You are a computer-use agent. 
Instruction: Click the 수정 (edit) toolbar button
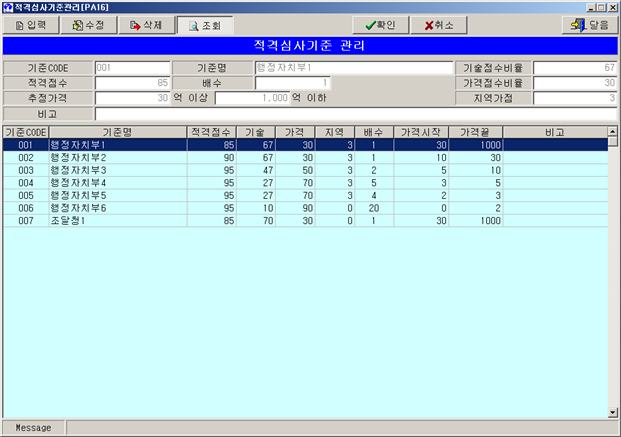(89, 25)
